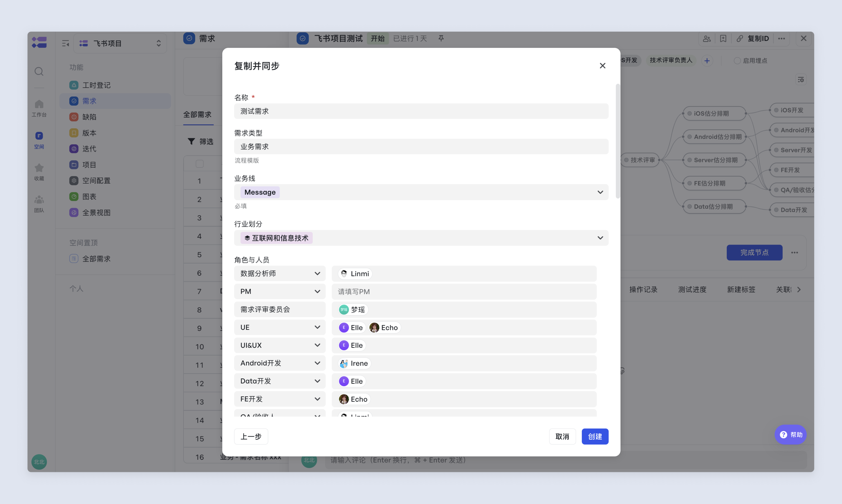Expand the 业务线 Message dropdown
The width and height of the screenshot is (842, 504).
click(600, 192)
